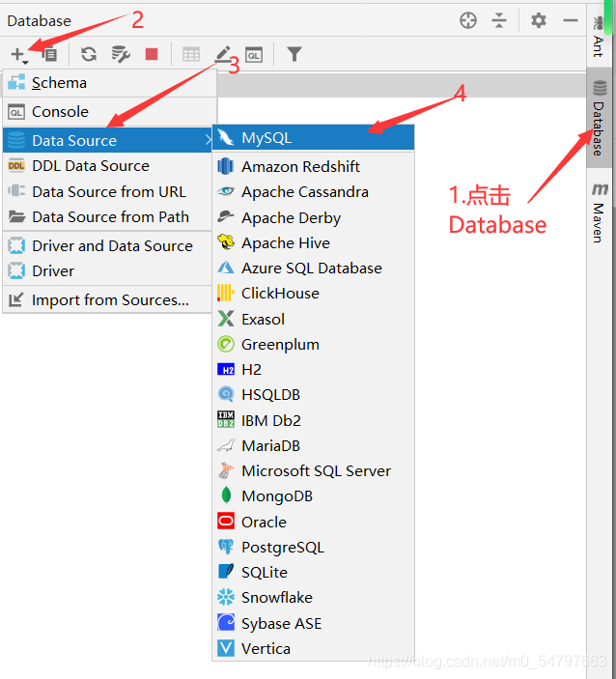Choose Import from Sources... item
Viewport: 616px width, 679px height.
[x=107, y=299]
